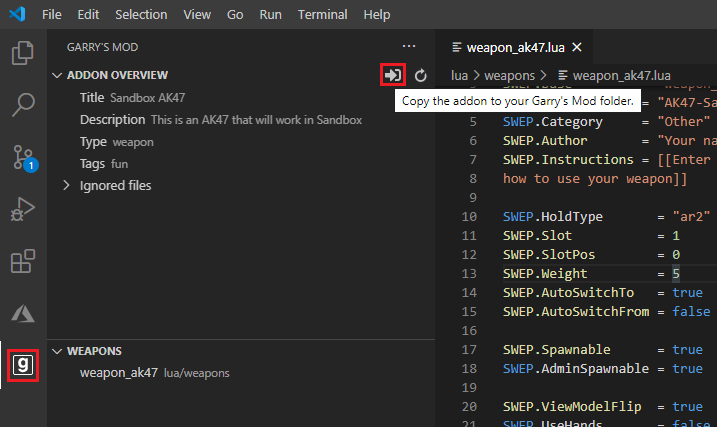The width and height of the screenshot is (717, 427).
Task: Click SWEP.Author on line 6
Action: (x=545, y=140)
